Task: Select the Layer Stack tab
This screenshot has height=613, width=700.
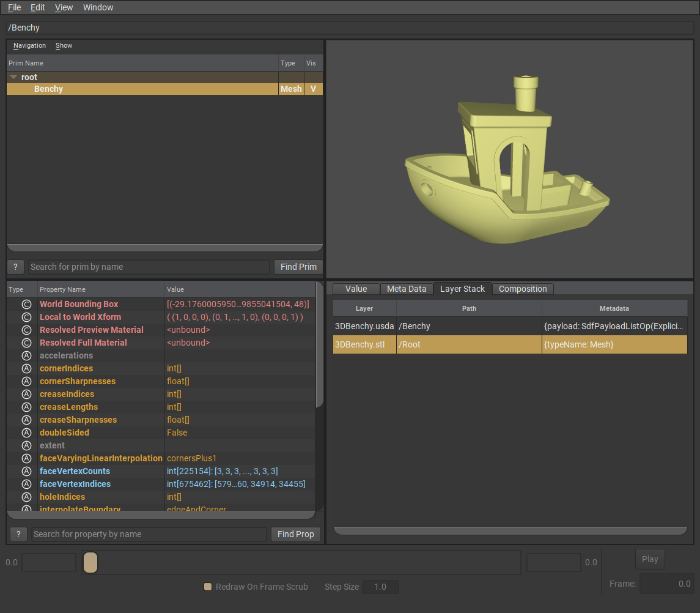Action: [x=463, y=289]
